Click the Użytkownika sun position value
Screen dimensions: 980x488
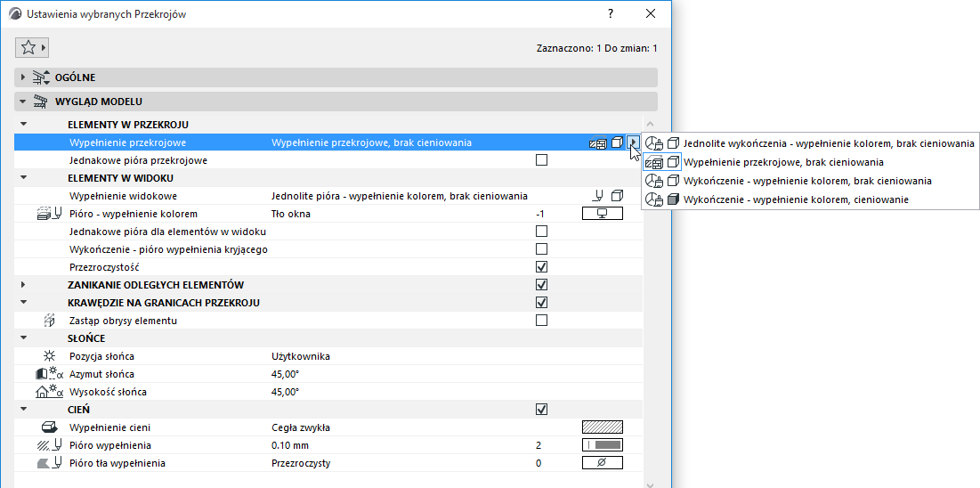(301, 356)
